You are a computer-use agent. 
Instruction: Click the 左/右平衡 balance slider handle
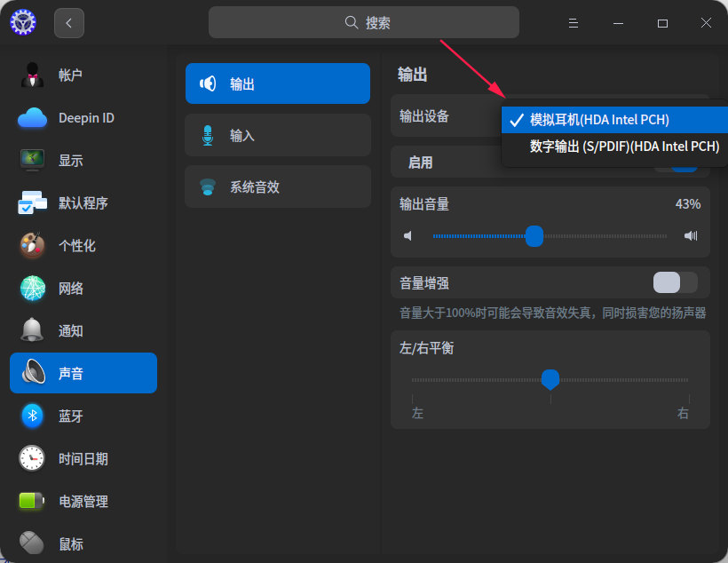point(550,379)
